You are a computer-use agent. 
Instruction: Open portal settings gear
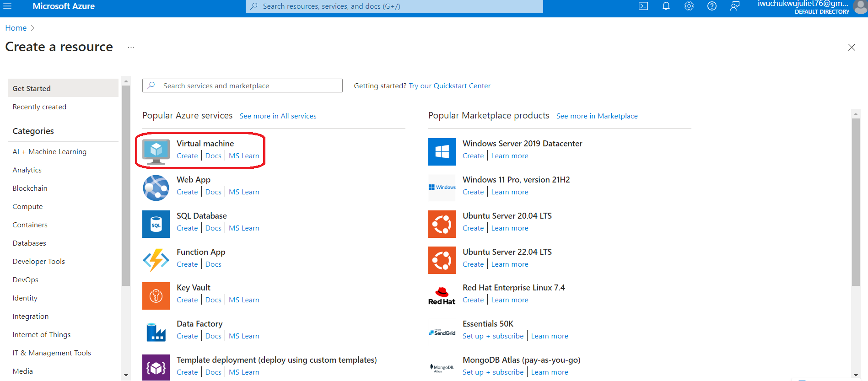point(689,6)
